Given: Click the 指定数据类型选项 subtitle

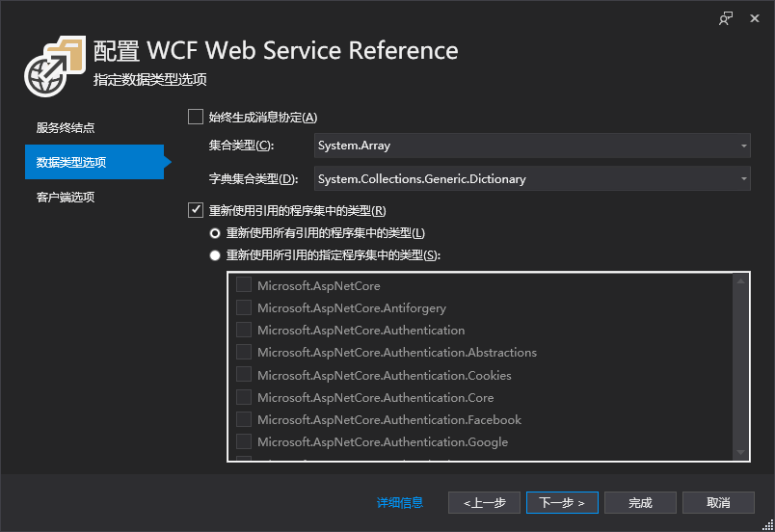Looking at the screenshot, I should [x=150, y=80].
